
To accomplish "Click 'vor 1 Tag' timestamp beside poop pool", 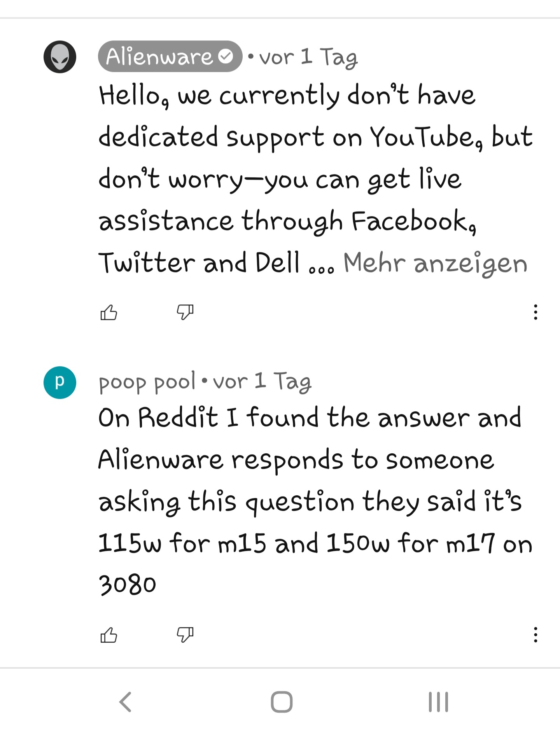I will [x=262, y=382].
